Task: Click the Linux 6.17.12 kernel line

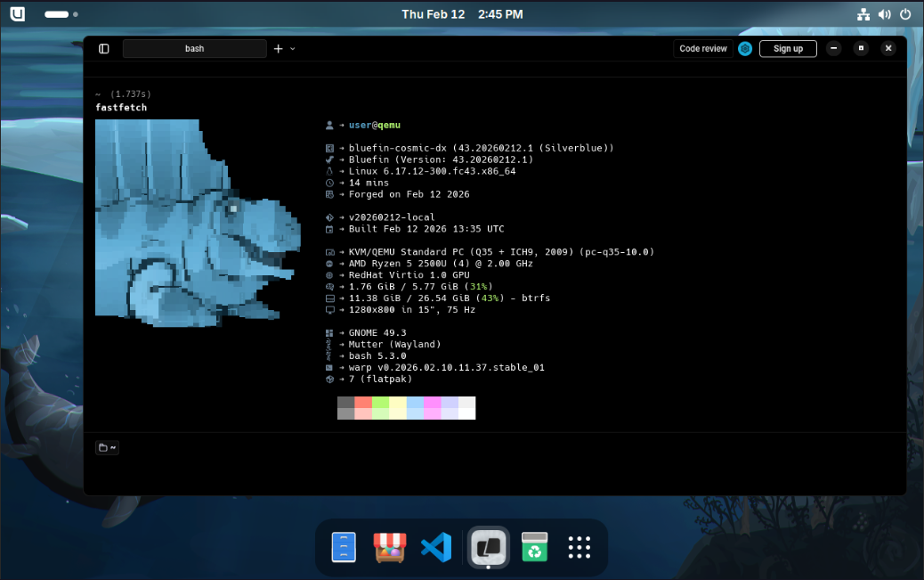Action: pos(432,171)
